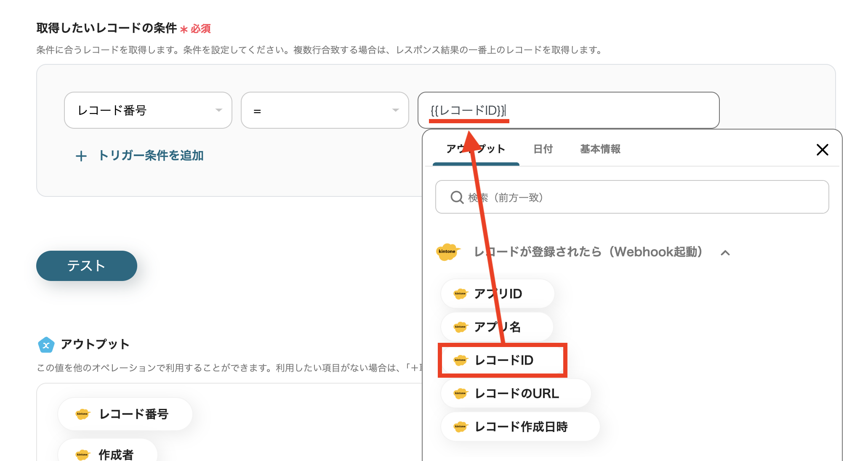The image size is (868, 461).
Task: Click the kintone icon beside アプリ名
Action: pos(460,327)
